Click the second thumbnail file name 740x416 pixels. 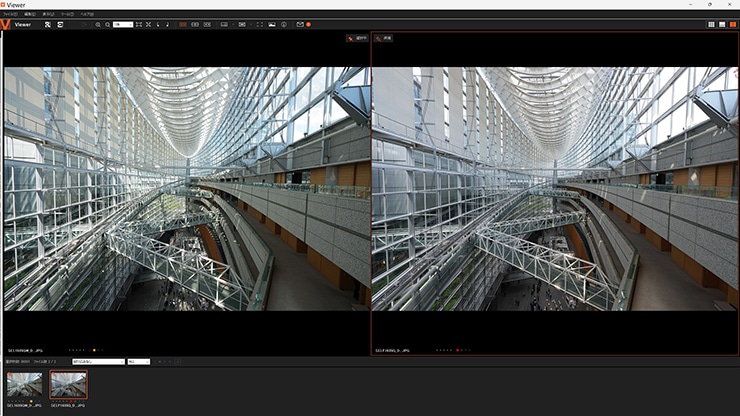pos(68,406)
